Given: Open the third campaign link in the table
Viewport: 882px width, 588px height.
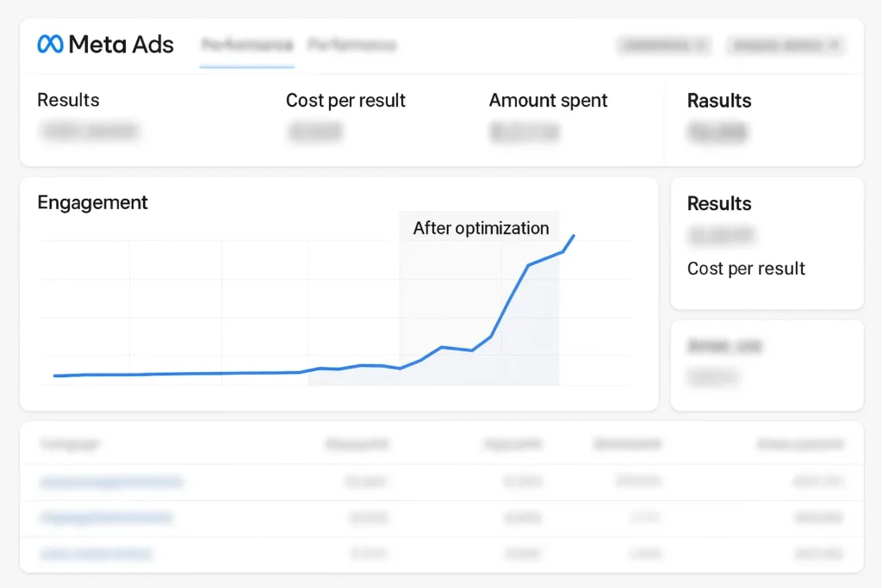Looking at the screenshot, I should coord(96,554).
